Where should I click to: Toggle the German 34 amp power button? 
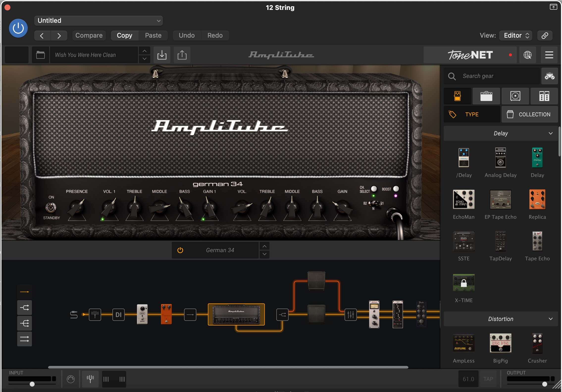(180, 250)
